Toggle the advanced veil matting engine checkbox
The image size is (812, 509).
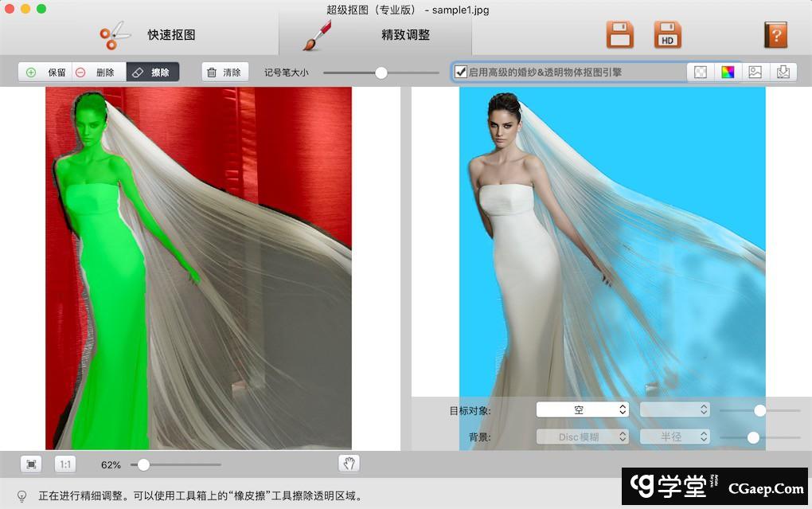(460, 72)
